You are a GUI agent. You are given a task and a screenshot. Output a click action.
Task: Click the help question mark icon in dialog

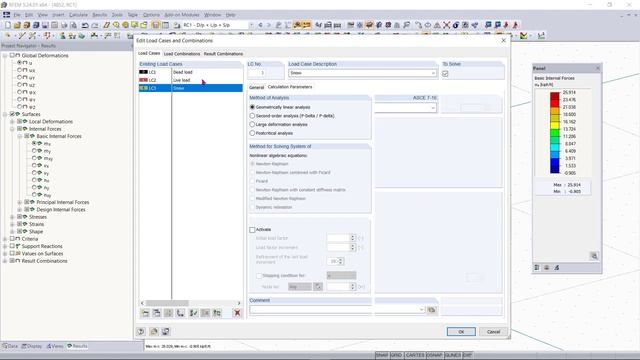(141, 331)
